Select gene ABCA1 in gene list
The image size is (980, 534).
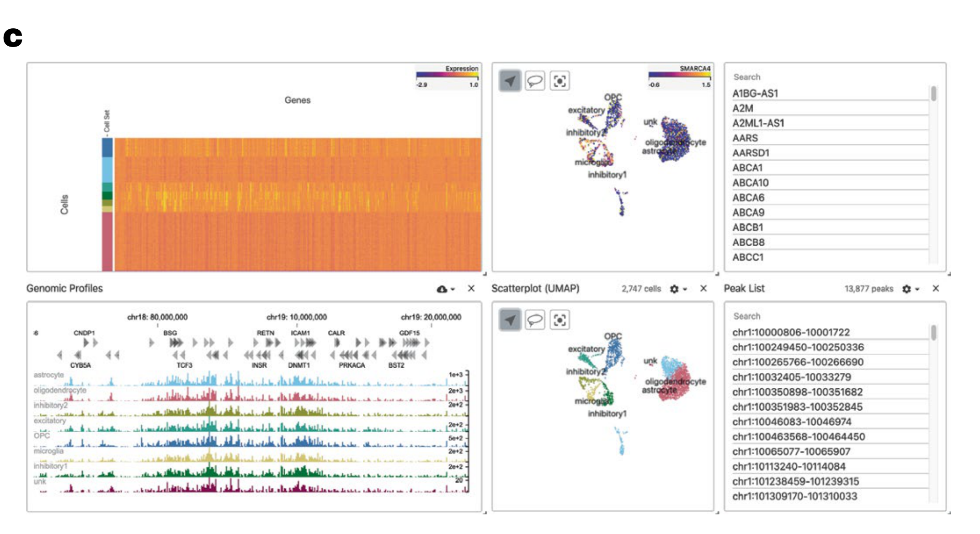747,168
